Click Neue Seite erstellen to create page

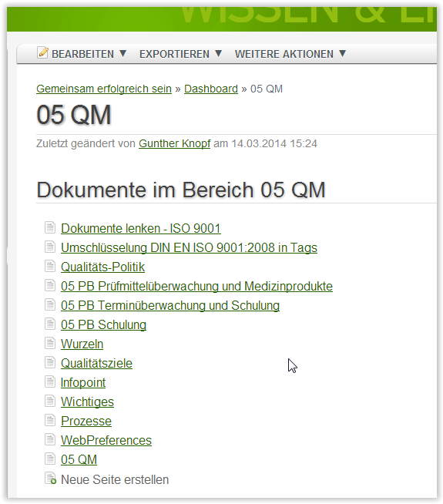115,479
